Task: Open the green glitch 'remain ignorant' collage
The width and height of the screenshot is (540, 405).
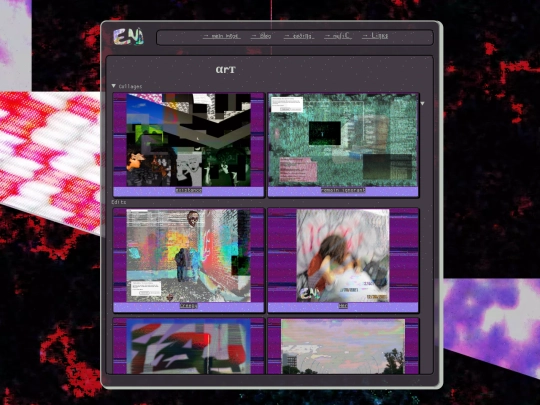Action: 343,140
